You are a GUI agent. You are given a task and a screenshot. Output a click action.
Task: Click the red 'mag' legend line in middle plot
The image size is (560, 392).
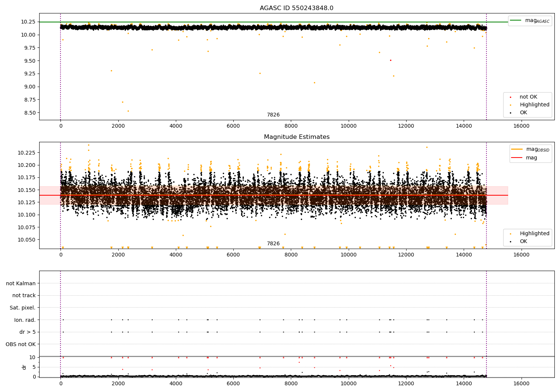(x=517, y=158)
